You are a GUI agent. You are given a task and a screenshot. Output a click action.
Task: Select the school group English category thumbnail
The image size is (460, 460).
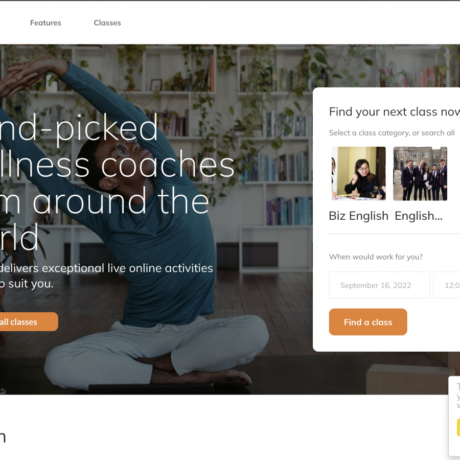pyautogui.click(x=420, y=174)
